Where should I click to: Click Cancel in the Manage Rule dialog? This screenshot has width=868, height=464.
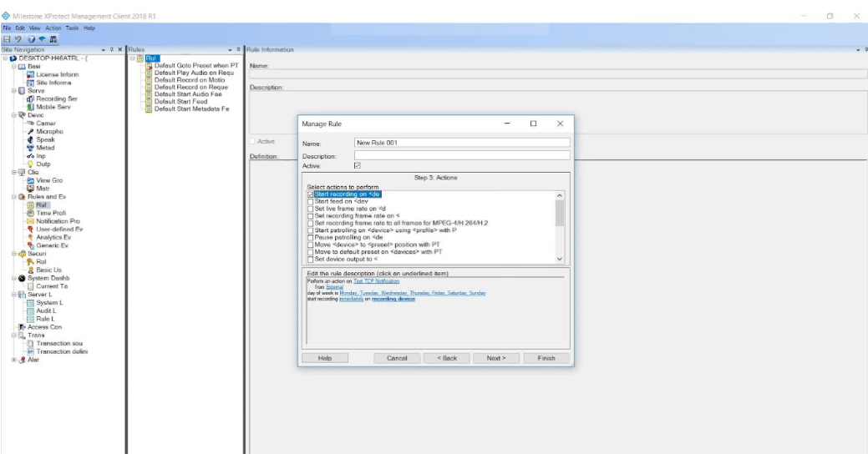(x=397, y=358)
